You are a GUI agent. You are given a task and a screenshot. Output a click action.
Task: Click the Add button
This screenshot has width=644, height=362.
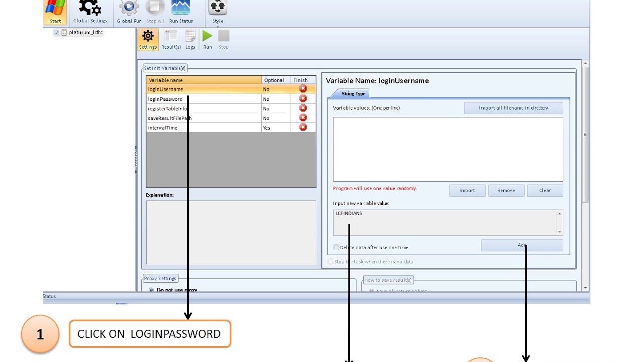pyautogui.click(x=522, y=245)
